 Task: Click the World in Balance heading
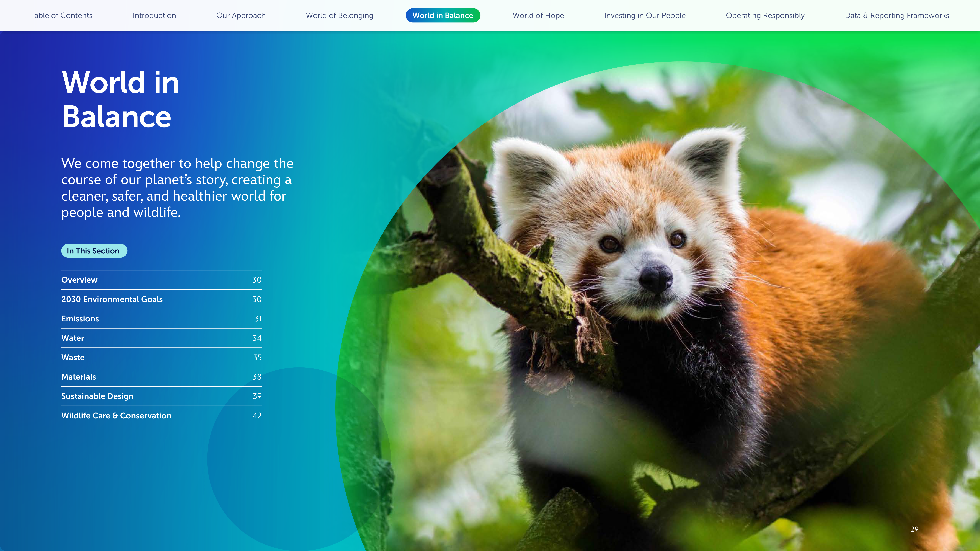pos(120,99)
